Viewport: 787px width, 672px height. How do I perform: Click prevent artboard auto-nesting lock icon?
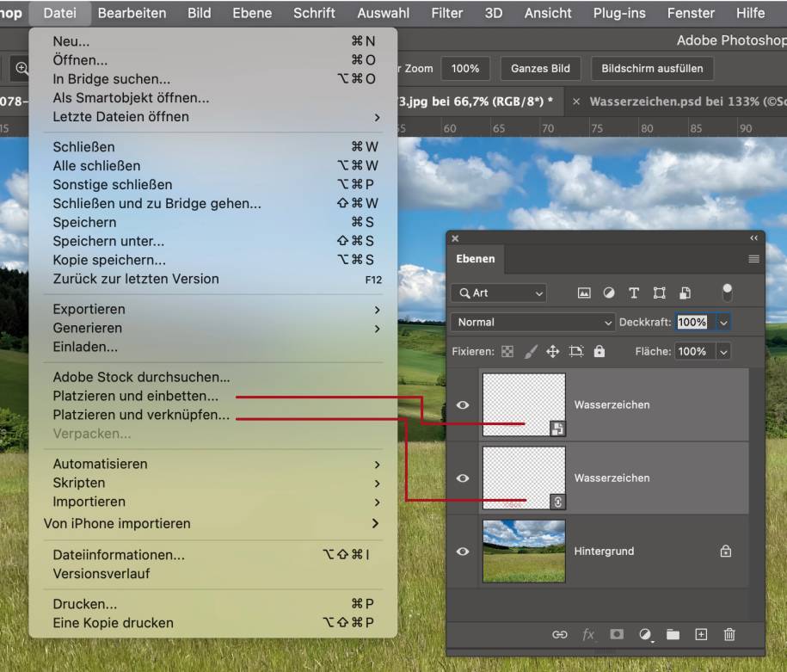coord(576,352)
